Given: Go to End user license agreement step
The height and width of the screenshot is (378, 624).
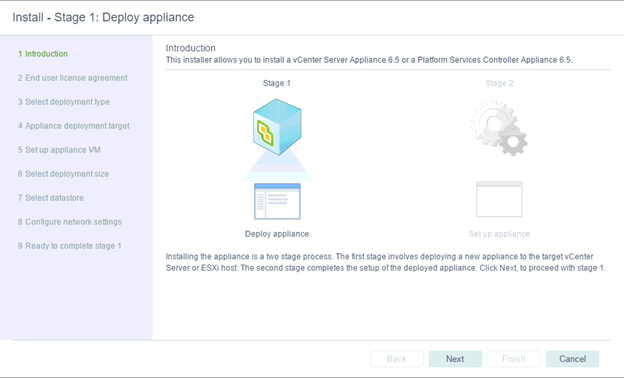Looking at the screenshot, I should 72,78.
